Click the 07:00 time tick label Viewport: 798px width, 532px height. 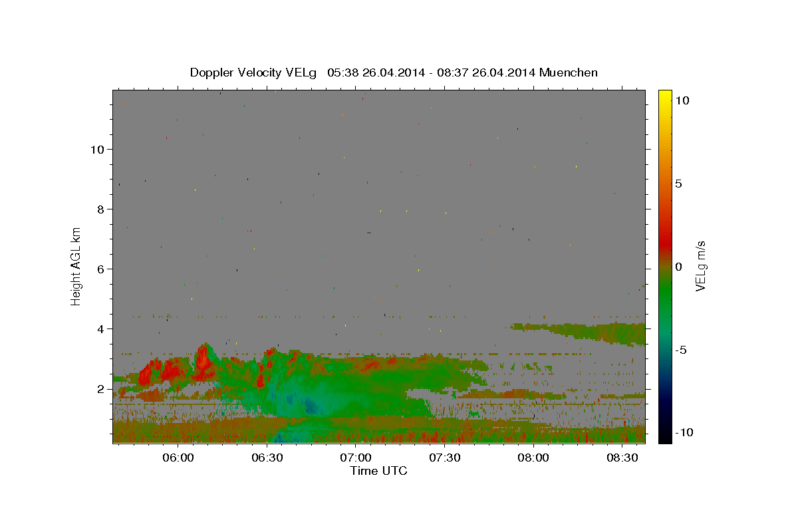pyautogui.click(x=355, y=458)
